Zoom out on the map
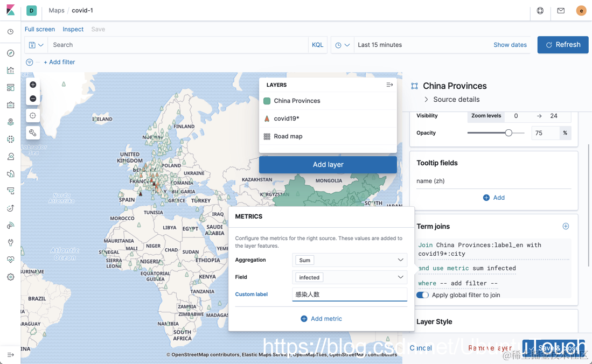Viewport: 592px width, 364px height. [x=33, y=99]
